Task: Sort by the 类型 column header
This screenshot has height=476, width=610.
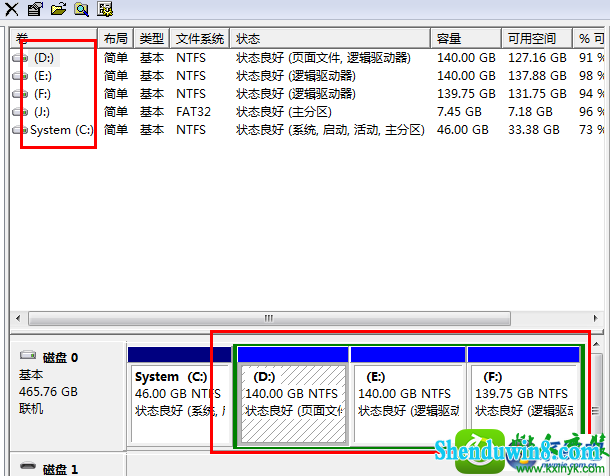Action: pyautogui.click(x=152, y=38)
